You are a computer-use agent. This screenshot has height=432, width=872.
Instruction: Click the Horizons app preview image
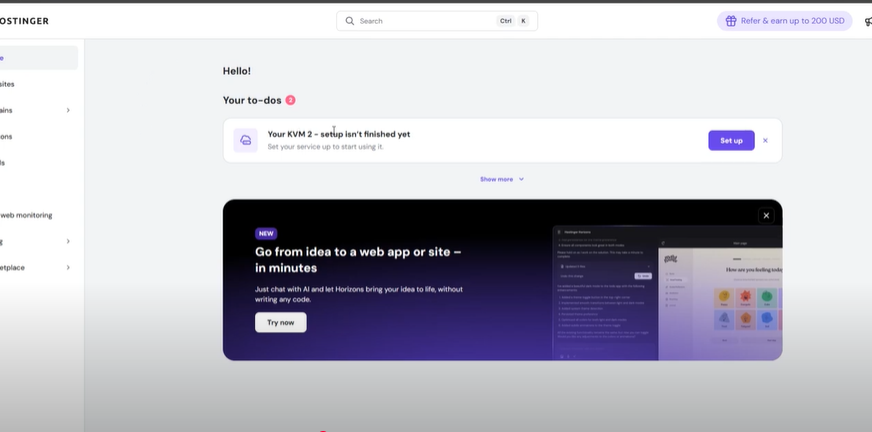[667, 292]
